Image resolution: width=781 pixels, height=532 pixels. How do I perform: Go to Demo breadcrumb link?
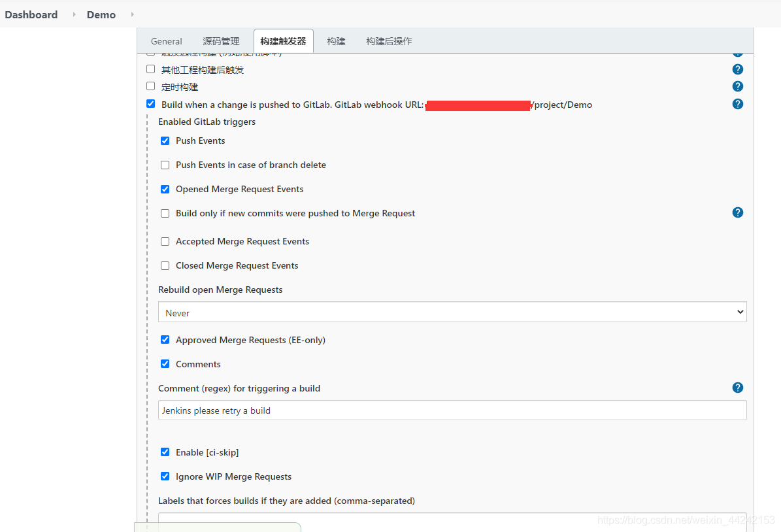(x=101, y=14)
